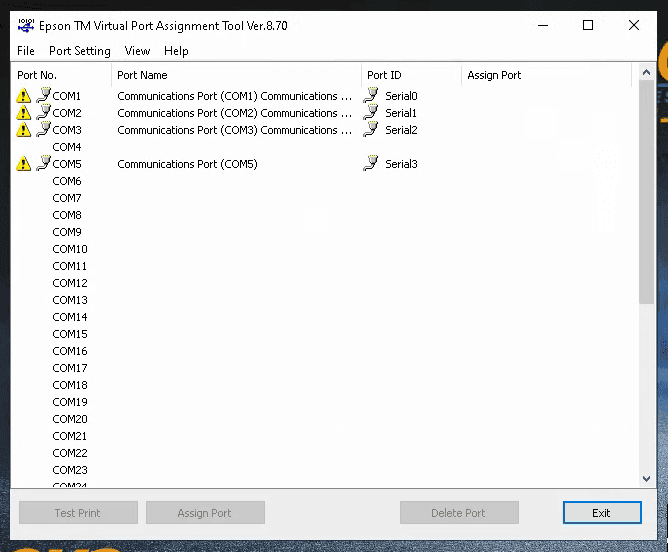This screenshot has height=552, width=668.
Task: Select the COM19 row
Action: click(322, 402)
